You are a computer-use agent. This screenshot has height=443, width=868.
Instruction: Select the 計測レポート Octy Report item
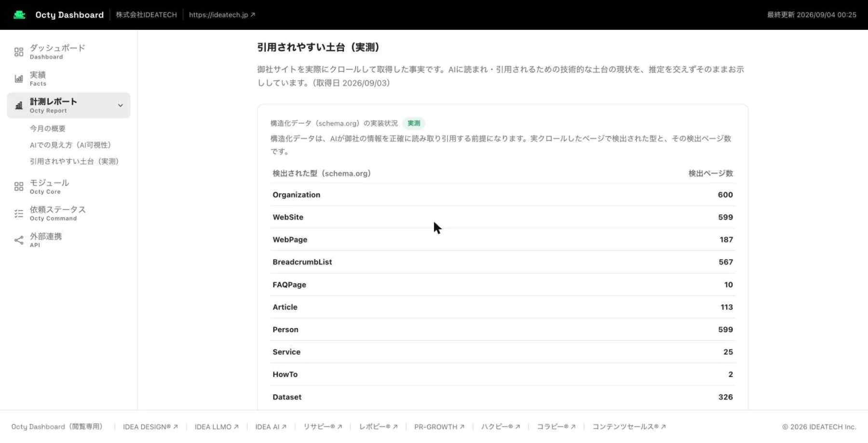tap(68, 105)
